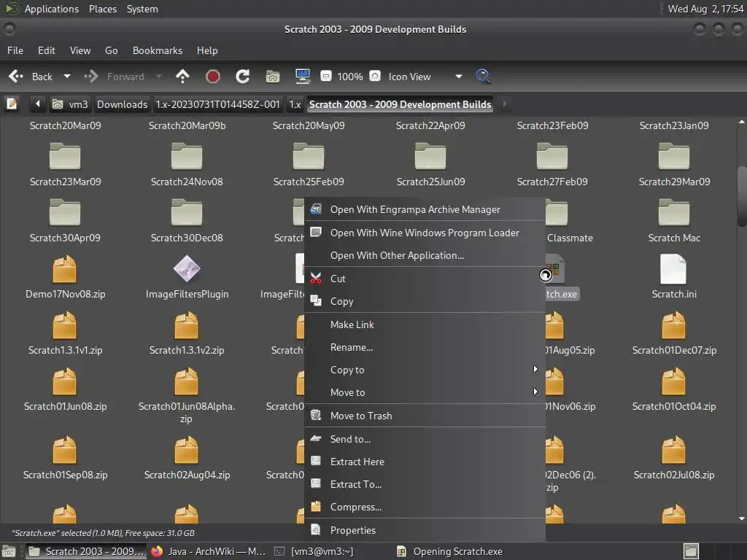Reload the current folder
Viewport: 747px width, 560px height.
(242, 76)
